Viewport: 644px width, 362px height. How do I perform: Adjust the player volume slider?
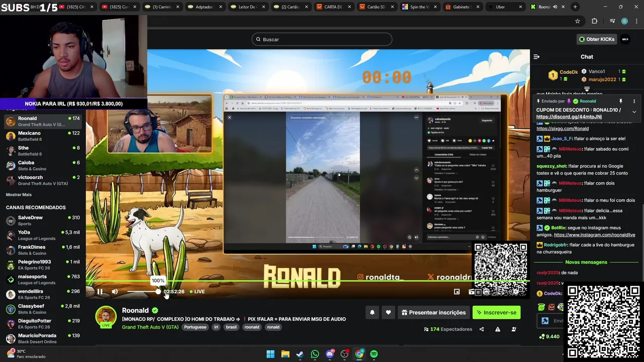tap(143, 292)
